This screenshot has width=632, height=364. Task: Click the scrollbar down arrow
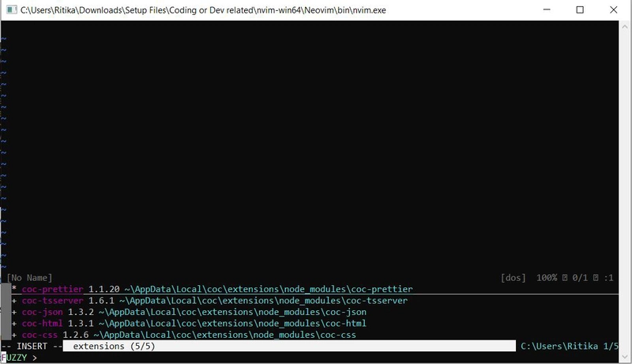[x=625, y=357]
